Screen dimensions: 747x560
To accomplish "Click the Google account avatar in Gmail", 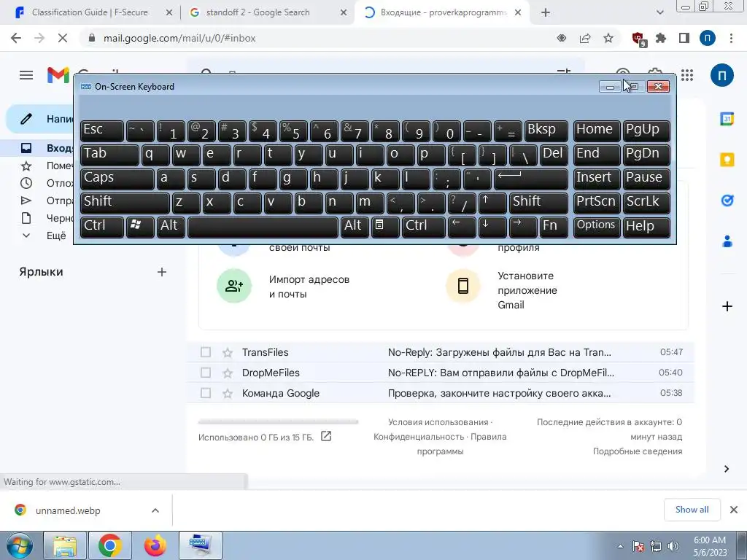I will [x=721, y=75].
